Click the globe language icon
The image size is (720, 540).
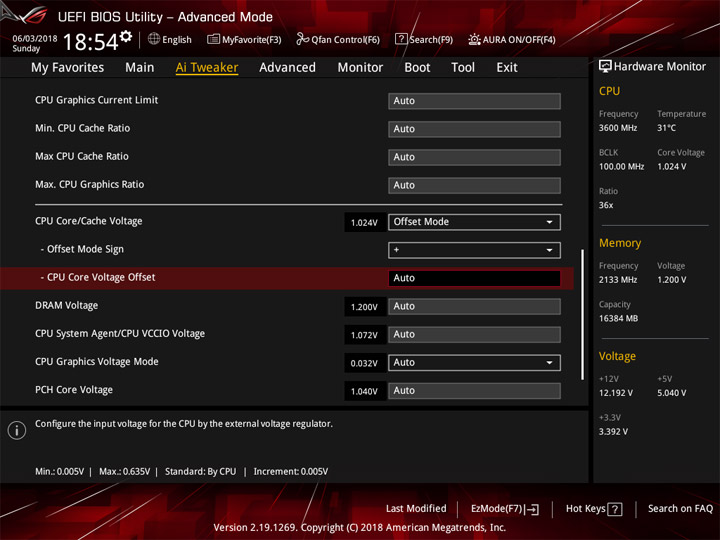pos(154,39)
